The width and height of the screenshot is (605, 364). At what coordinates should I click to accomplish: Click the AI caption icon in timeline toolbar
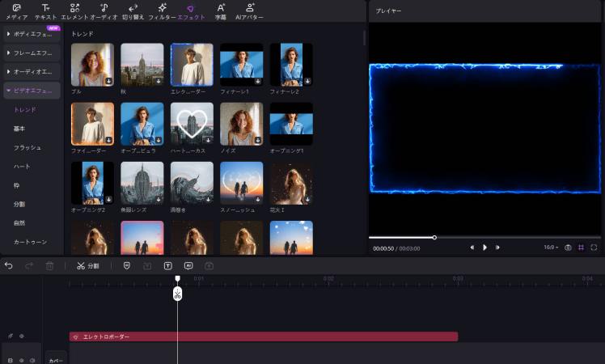click(x=188, y=265)
